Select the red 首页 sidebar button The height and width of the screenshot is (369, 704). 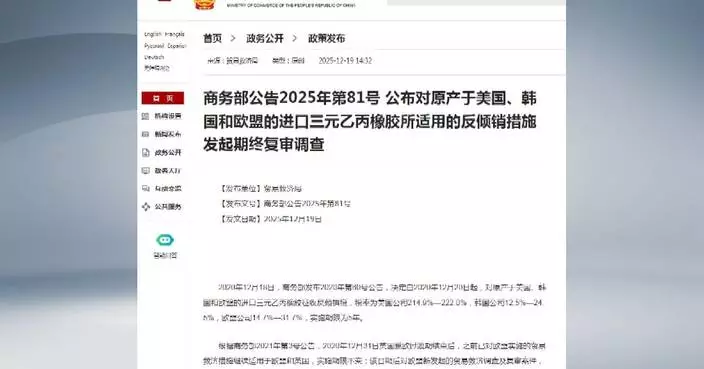tap(163, 98)
